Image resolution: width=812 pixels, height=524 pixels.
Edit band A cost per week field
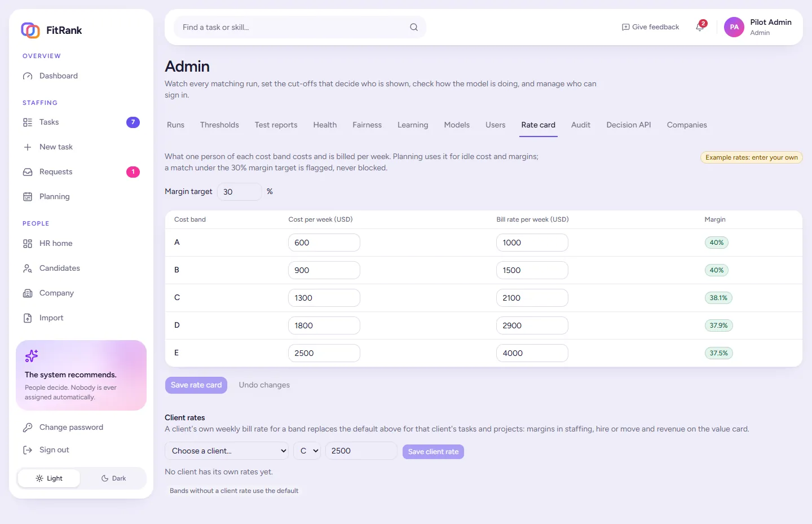tap(324, 243)
